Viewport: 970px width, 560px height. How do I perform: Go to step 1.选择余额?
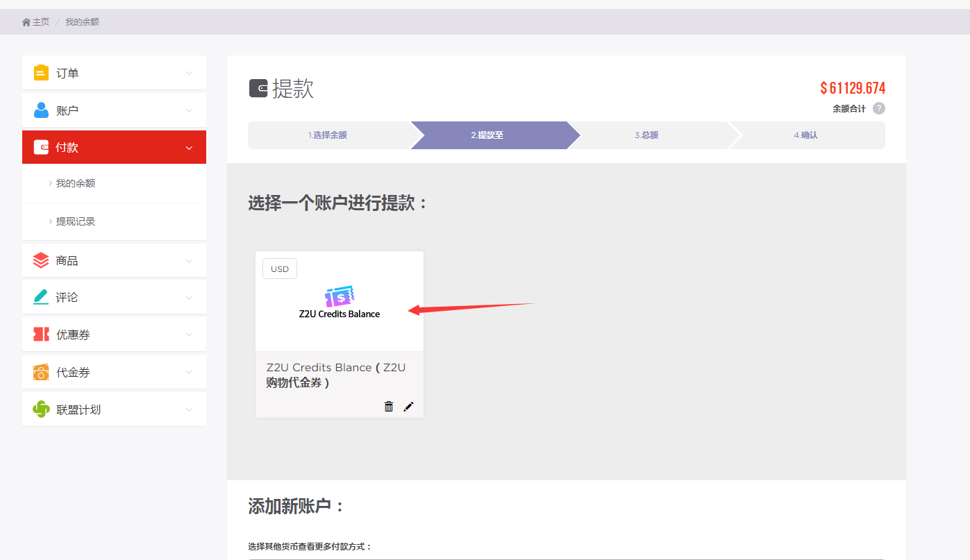point(328,135)
